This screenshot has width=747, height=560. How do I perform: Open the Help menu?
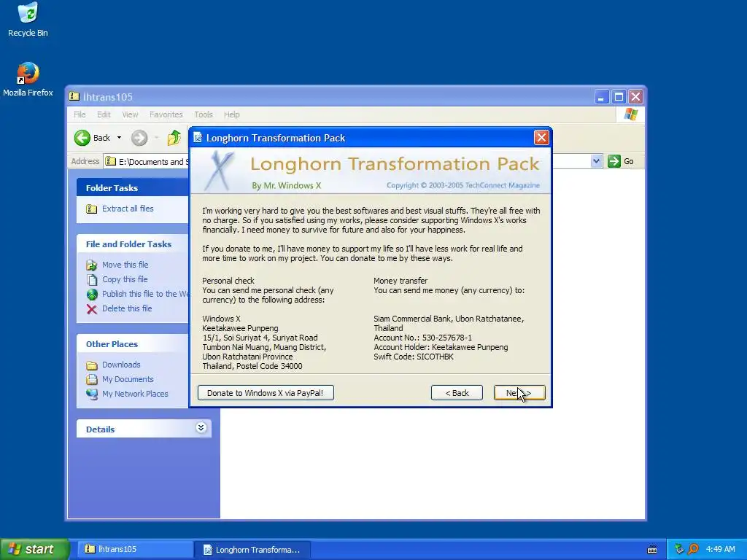point(231,114)
